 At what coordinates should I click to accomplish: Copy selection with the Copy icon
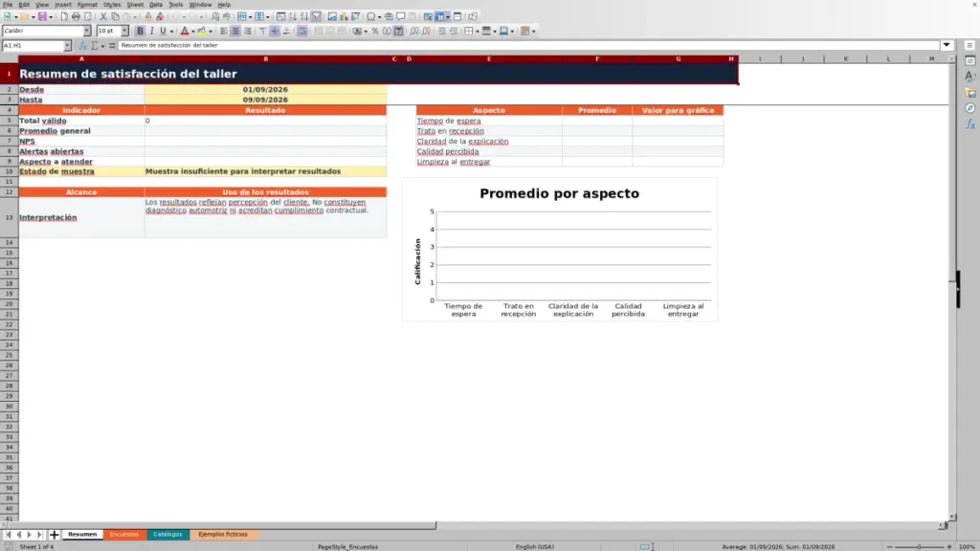[115, 16]
